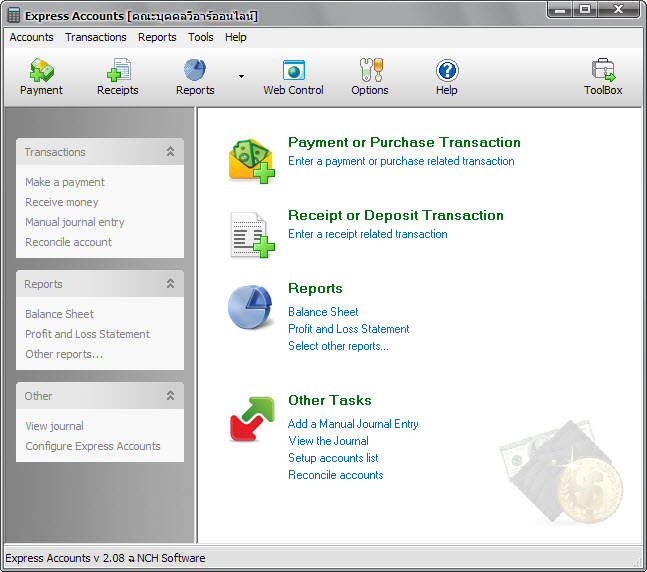Open the Help menu in the menu bar
The width and height of the screenshot is (647, 572).
pos(236,37)
